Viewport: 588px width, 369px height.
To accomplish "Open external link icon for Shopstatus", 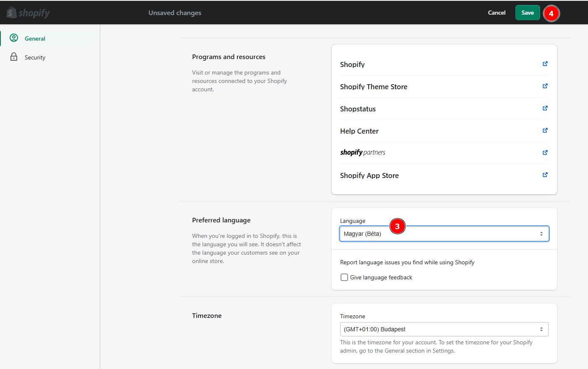I will [545, 108].
